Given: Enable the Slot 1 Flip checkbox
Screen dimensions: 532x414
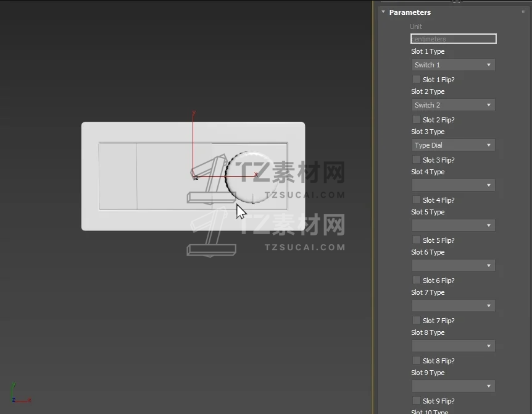Looking at the screenshot, I should tap(417, 80).
